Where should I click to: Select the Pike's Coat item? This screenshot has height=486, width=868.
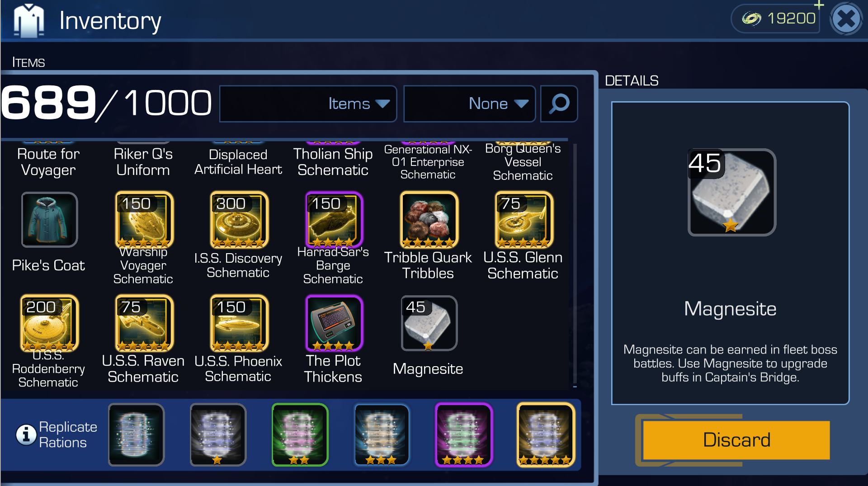click(x=49, y=220)
